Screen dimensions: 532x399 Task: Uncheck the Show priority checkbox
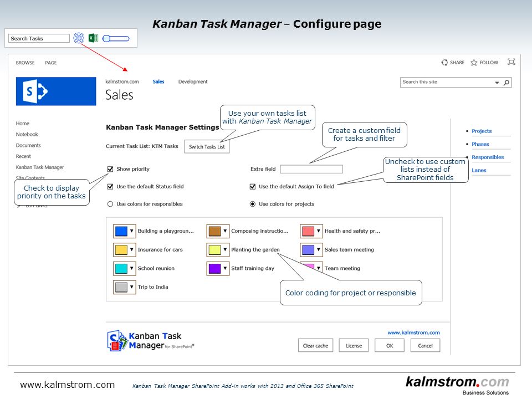click(x=110, y=169)
